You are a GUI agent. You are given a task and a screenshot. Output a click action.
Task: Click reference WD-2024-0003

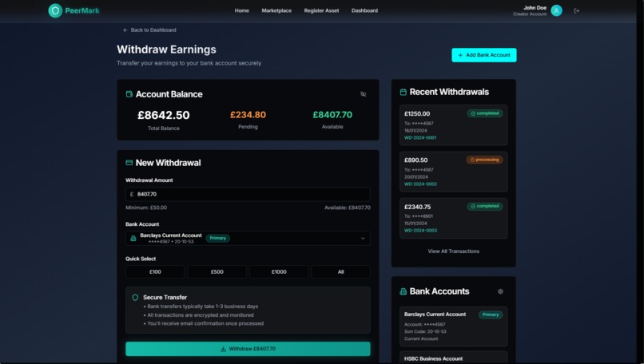(420, 231)
